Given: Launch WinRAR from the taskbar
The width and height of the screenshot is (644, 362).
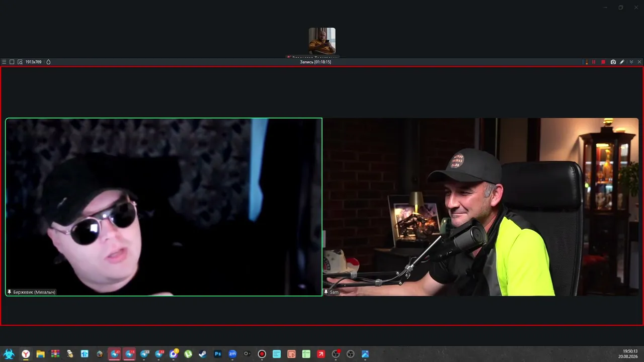Looking at the screenshot, I should click(55, 354).
